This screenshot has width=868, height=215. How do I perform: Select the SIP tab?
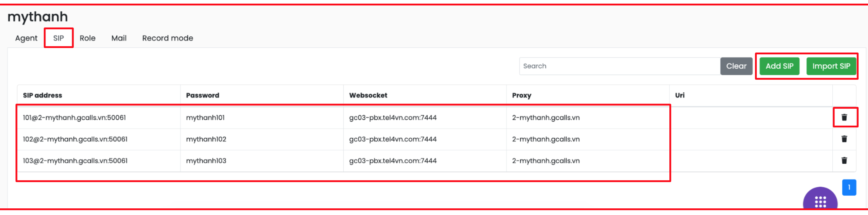[59, 38]
